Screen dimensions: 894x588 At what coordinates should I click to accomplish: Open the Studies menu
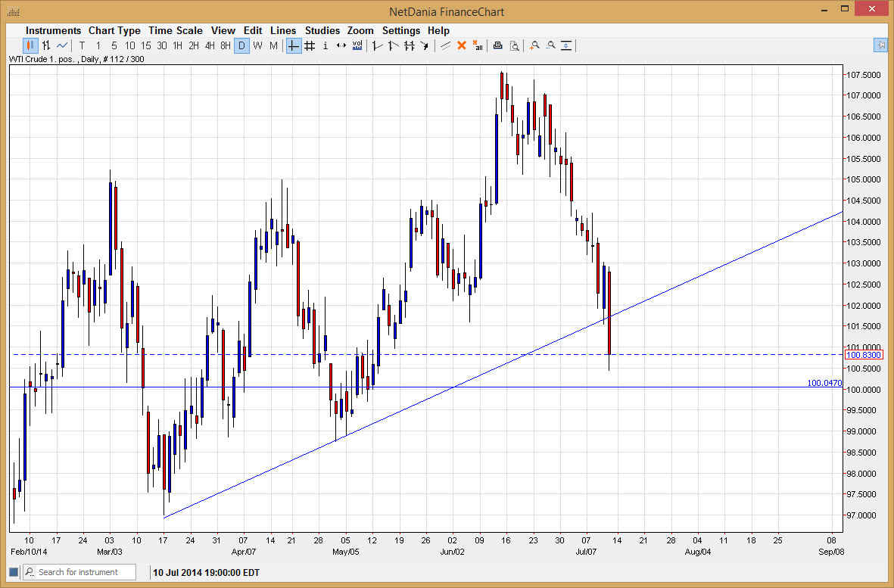[322, 30]
